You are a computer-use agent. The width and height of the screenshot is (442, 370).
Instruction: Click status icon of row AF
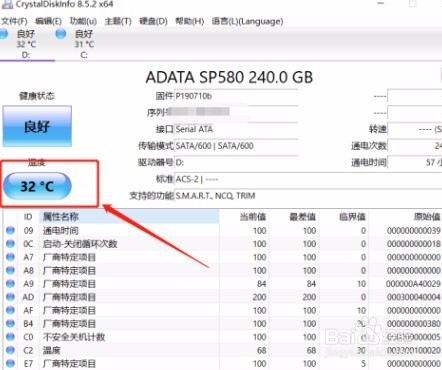[10, 310]
